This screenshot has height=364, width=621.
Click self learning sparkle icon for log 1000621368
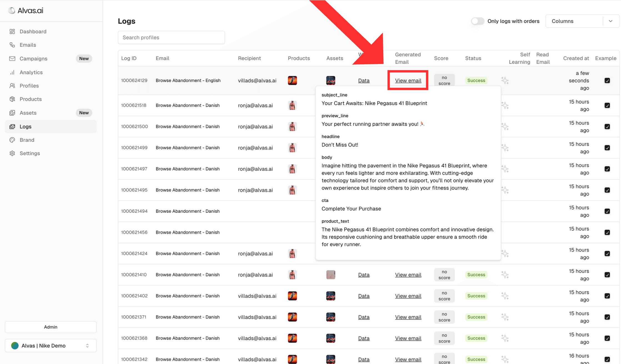(505, 338)
